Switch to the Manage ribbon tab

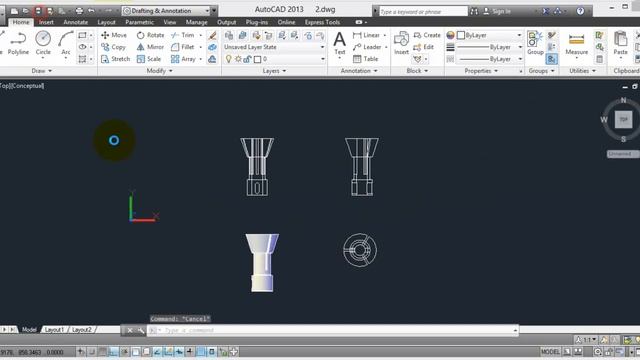click(196, 22)
